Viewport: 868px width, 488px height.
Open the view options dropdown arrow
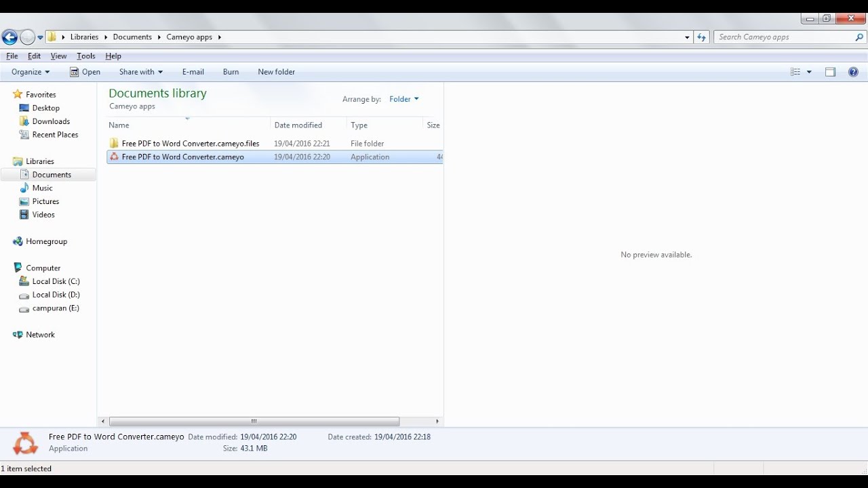pyautogui.click(x=808, y=72)
